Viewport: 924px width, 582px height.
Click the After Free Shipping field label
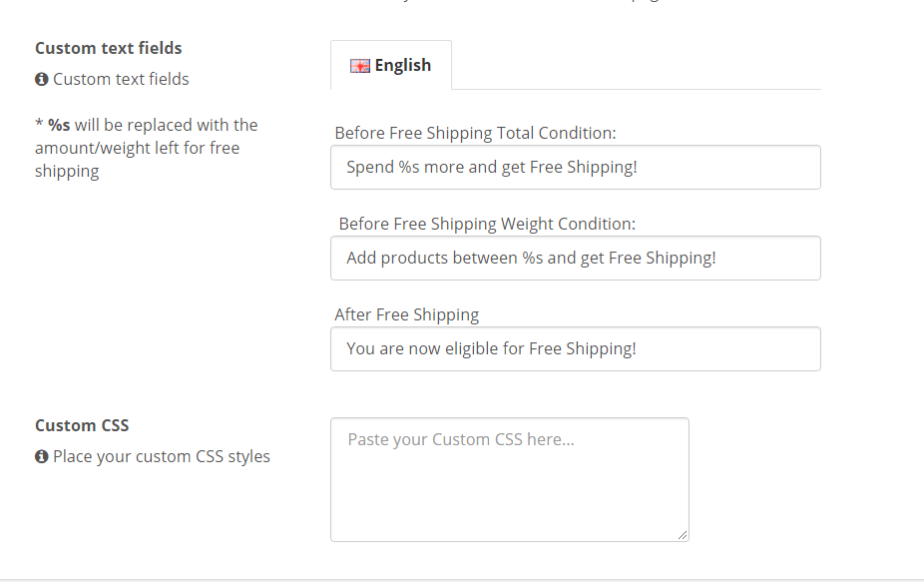tap(407, 313)
